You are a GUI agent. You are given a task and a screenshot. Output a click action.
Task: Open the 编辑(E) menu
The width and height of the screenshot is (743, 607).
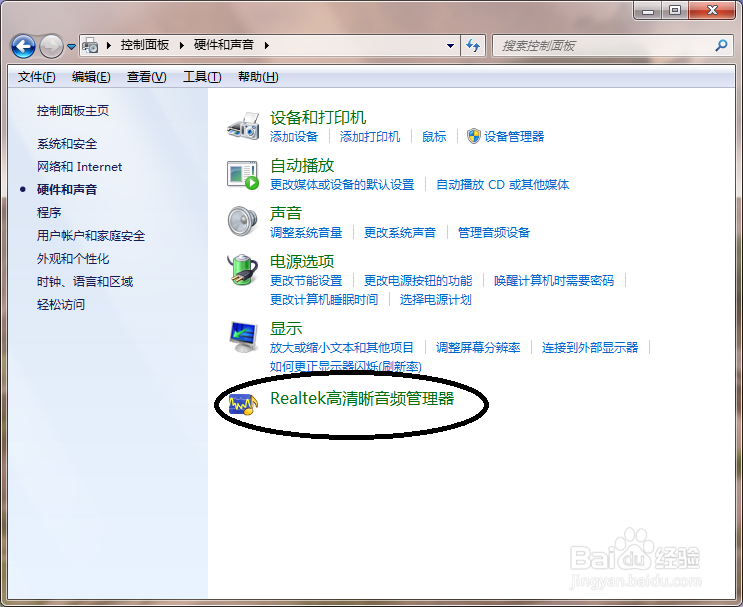click(x=91, y=77)
